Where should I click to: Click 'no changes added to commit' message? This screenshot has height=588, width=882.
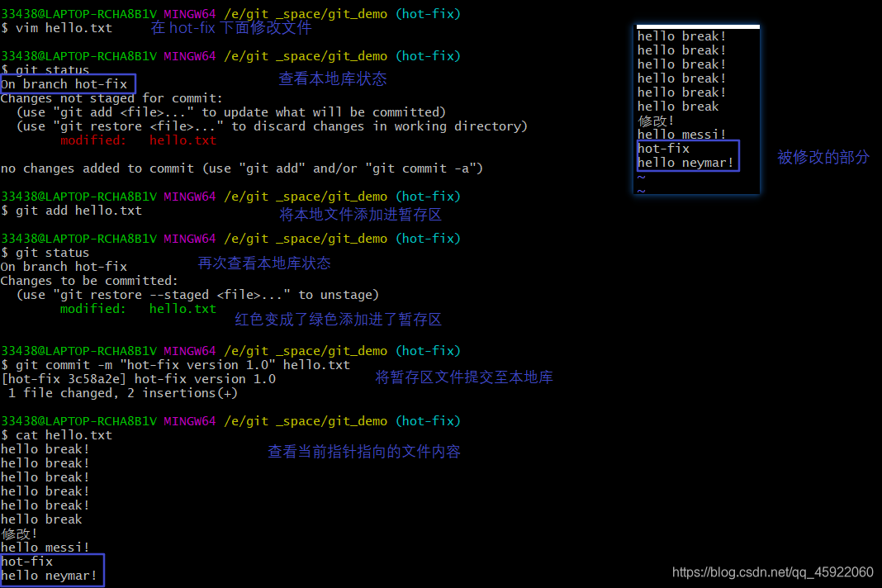(x=242, y=168)
